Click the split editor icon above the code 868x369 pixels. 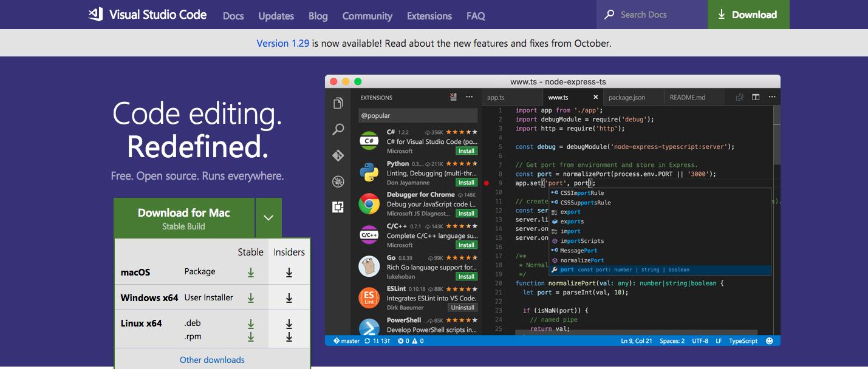(755, 97)
